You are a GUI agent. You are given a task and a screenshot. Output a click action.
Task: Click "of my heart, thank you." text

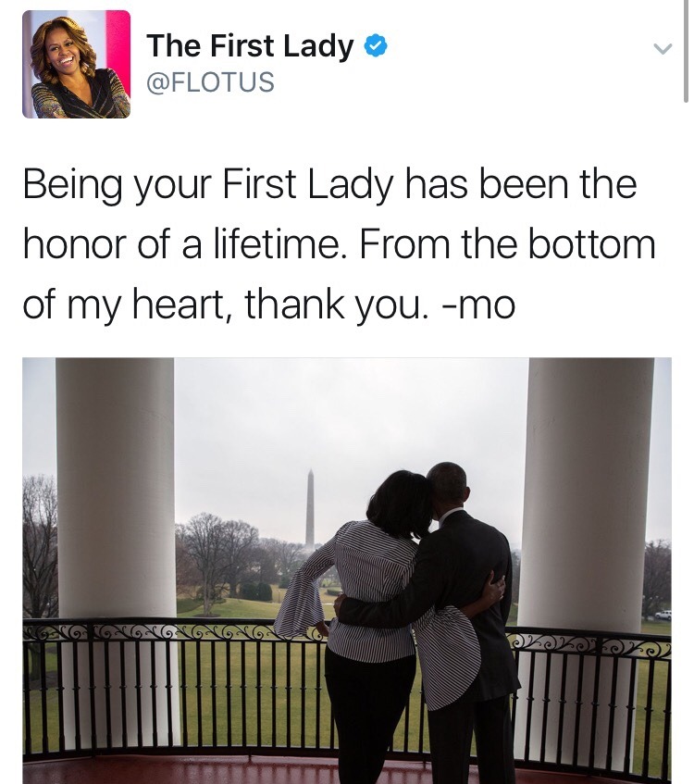pyautogui.click(x=226, y=305)
